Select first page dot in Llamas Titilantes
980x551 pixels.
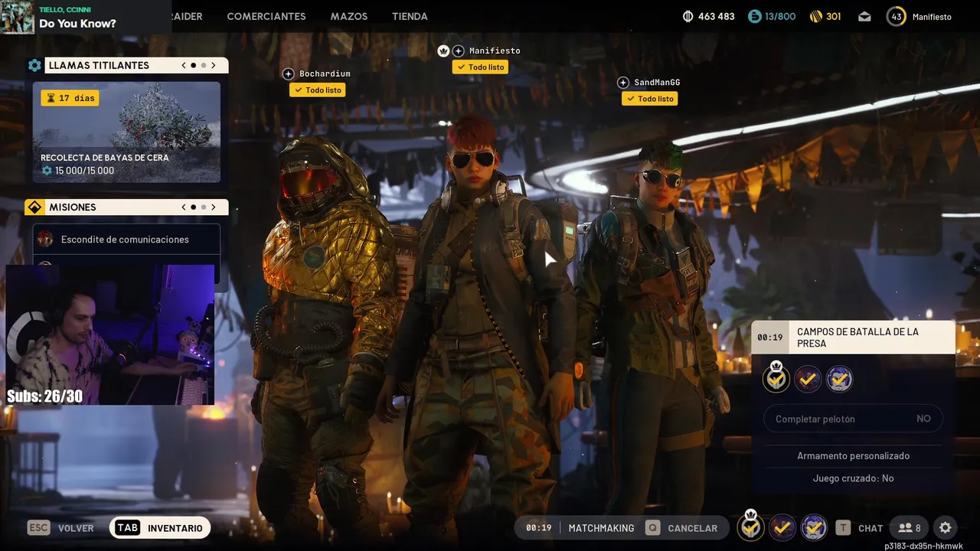tap(194, 66)
